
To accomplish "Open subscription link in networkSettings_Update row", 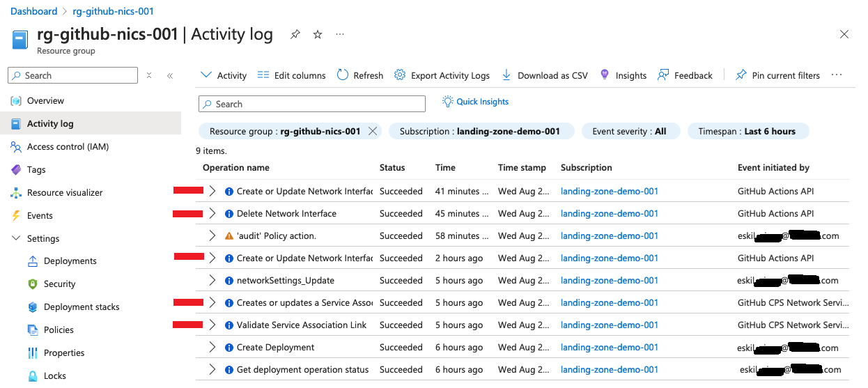I will [x=610, y=281].
